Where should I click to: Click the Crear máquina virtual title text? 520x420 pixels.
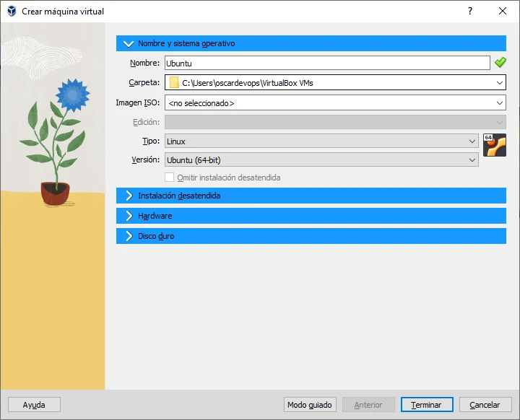(63, 12)
